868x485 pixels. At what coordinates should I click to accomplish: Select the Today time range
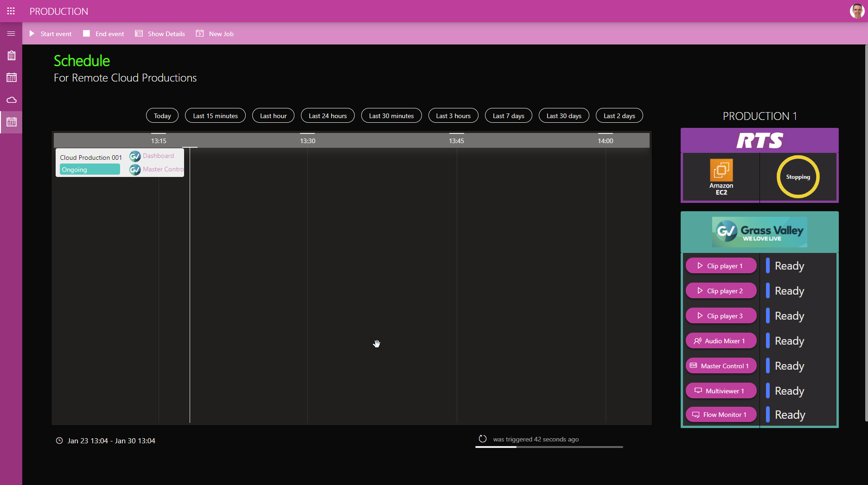(x=162, y=116)
